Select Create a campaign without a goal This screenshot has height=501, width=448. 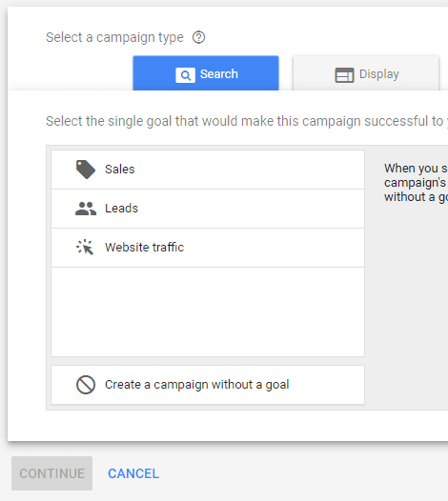click(208, 385)
